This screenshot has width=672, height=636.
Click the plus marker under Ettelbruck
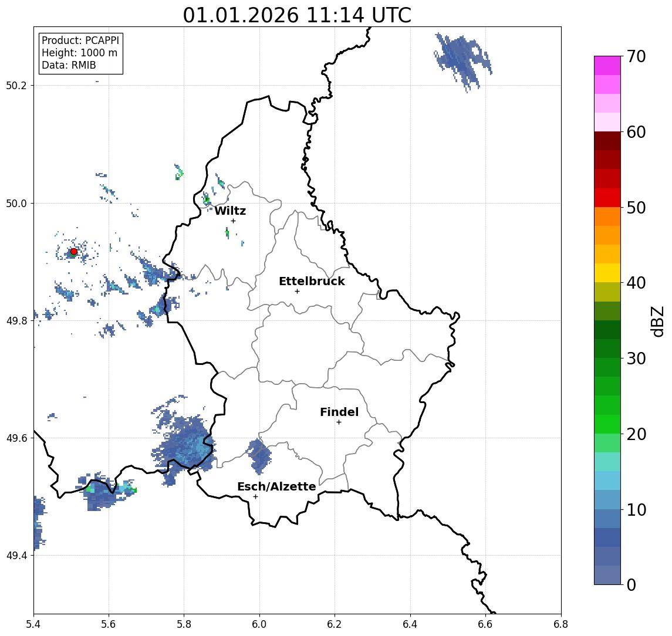tap(297, 292)
